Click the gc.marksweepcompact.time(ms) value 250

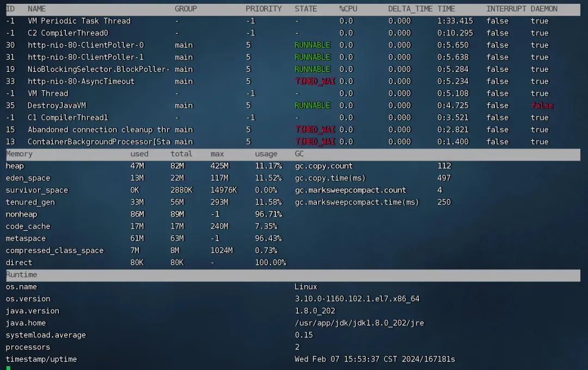444,202
